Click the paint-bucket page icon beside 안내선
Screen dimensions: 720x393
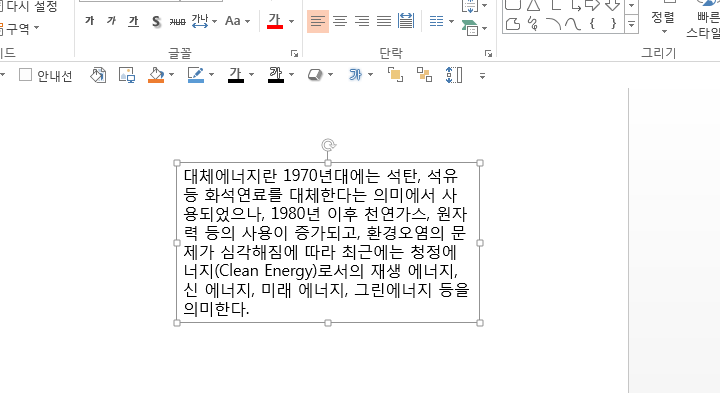point(98,75)
